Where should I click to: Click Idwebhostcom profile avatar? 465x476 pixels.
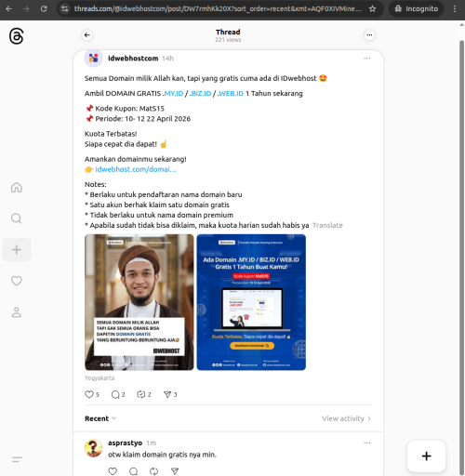[x=93, y=59]
